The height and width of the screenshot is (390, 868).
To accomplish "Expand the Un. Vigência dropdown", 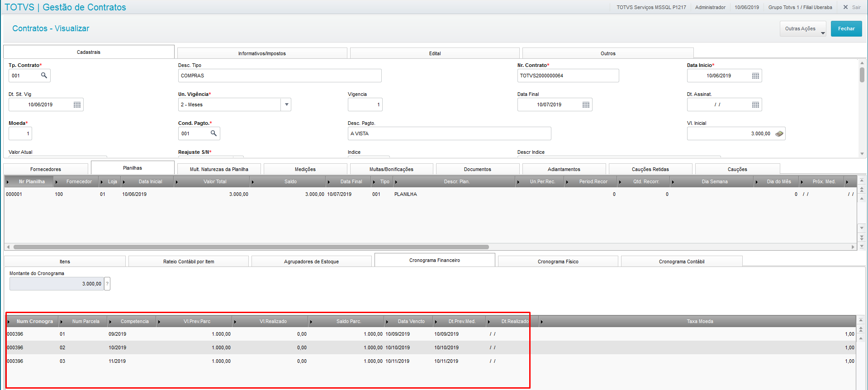I will tap(286, 105).
